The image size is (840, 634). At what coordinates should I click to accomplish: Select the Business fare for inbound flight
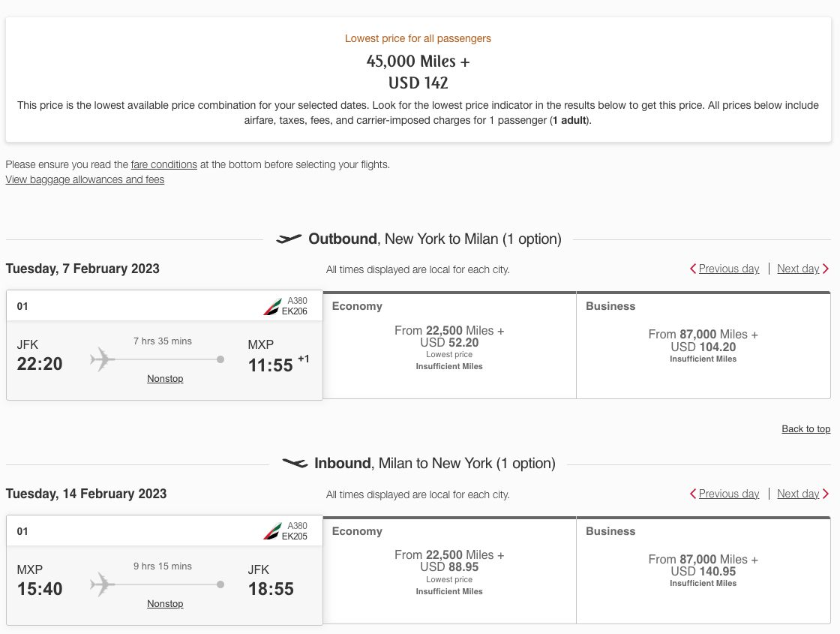(703, 570)
